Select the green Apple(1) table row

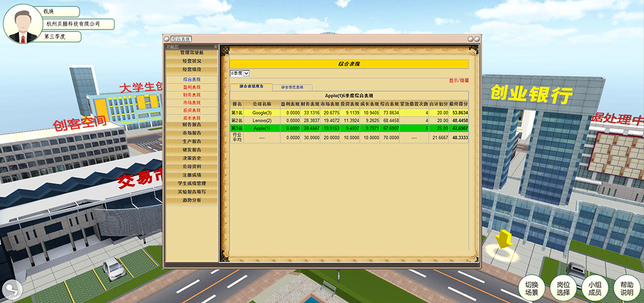click(x=349, y=128)
